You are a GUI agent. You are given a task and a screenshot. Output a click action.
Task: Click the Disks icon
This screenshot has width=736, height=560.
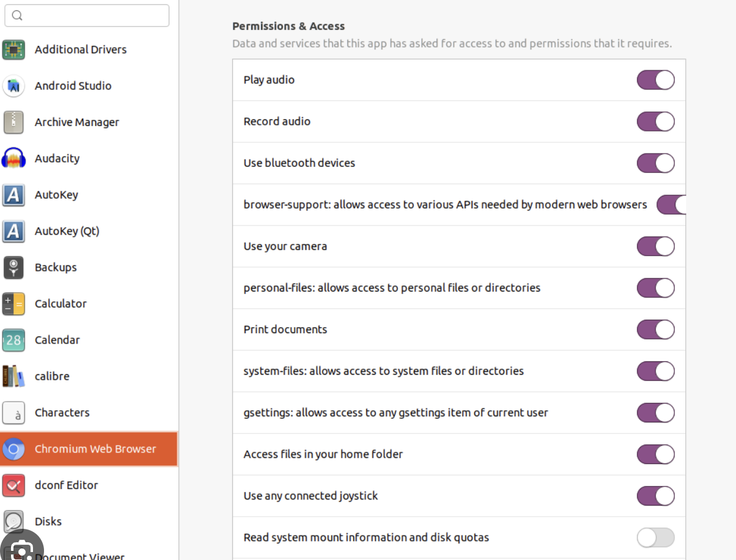point(13,521)
